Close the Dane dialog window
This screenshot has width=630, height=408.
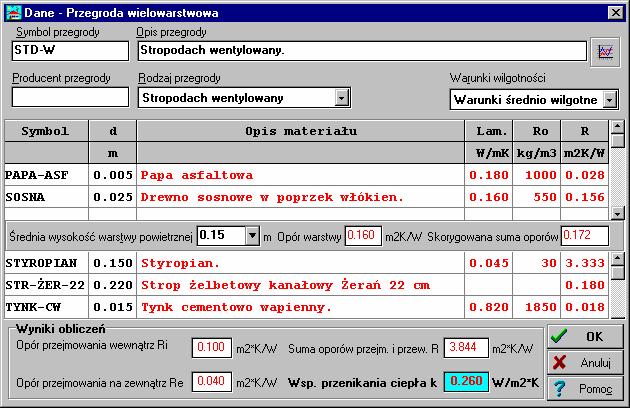tap(616, 13)
